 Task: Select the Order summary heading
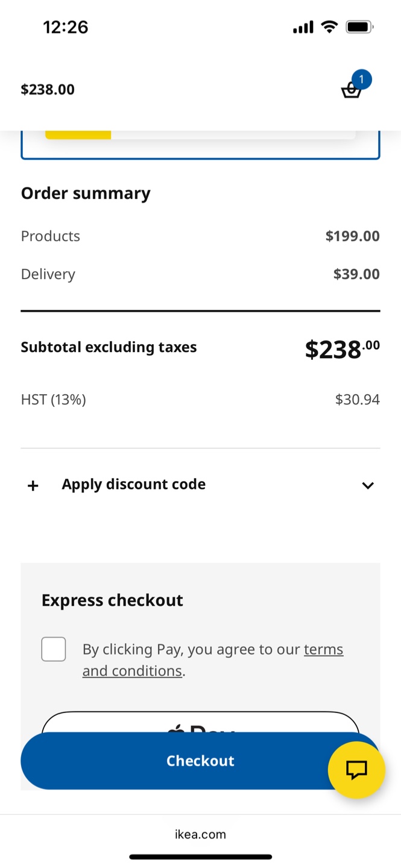[x=86, y=193]
